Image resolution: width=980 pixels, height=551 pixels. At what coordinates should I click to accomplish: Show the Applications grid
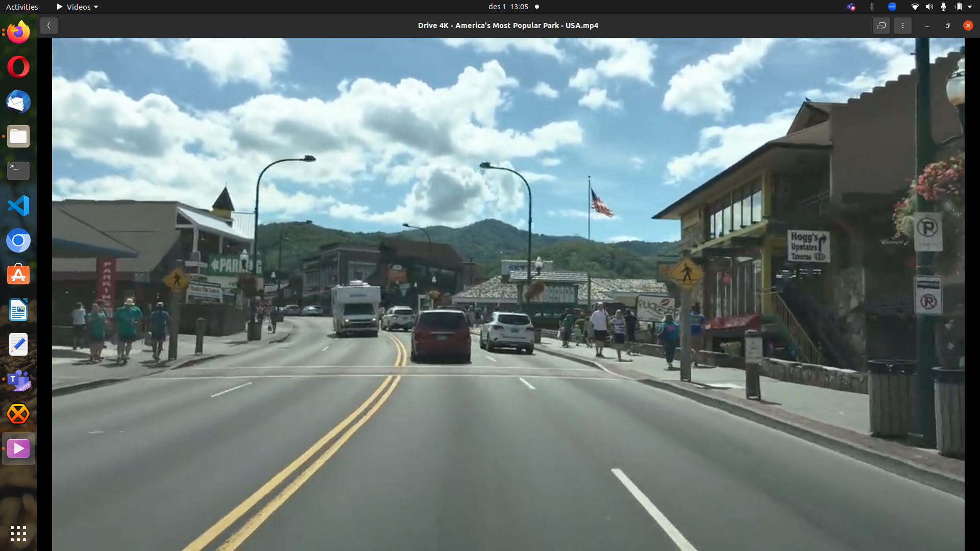tap(18, 534)
